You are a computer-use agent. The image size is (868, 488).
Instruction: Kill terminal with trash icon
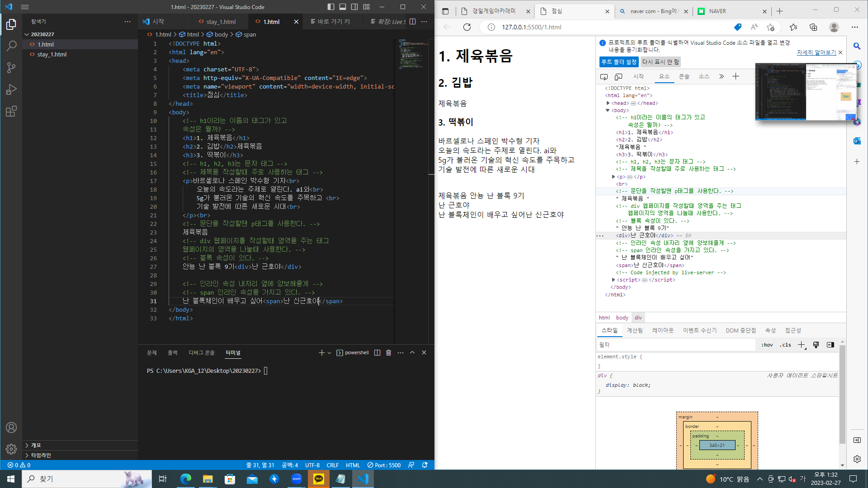(x=388, y=352)
